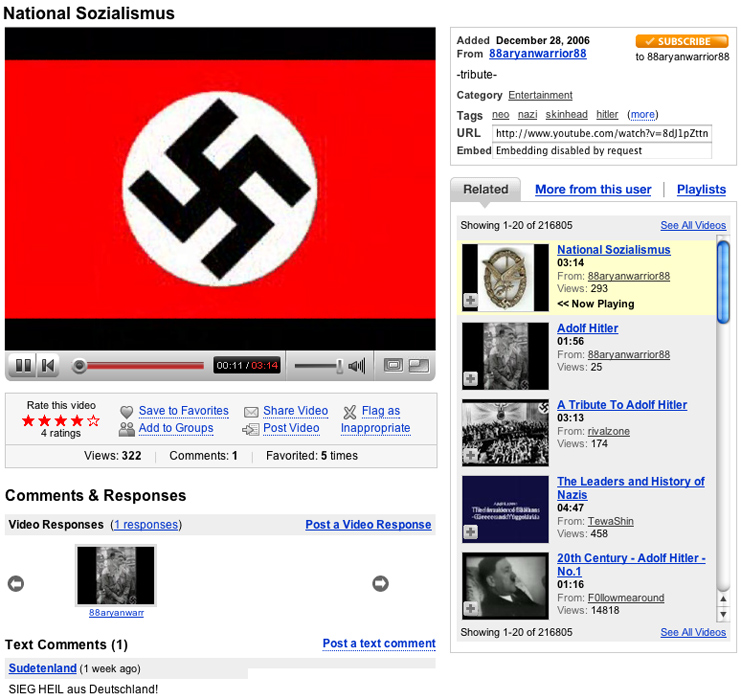Expand the tags list with the 'more' link
This screenshot has width=741, height=700.
point(643,115)
